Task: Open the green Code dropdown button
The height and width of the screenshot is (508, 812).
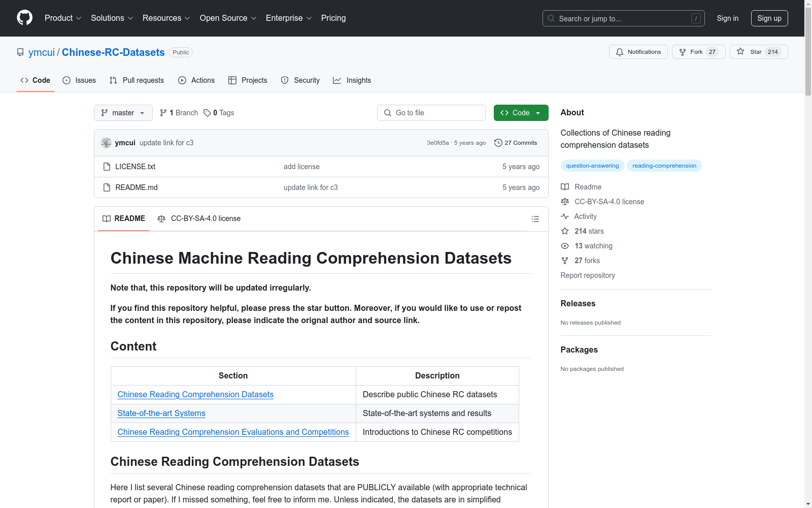Action: pyautogui.click(x=521, y=113)
